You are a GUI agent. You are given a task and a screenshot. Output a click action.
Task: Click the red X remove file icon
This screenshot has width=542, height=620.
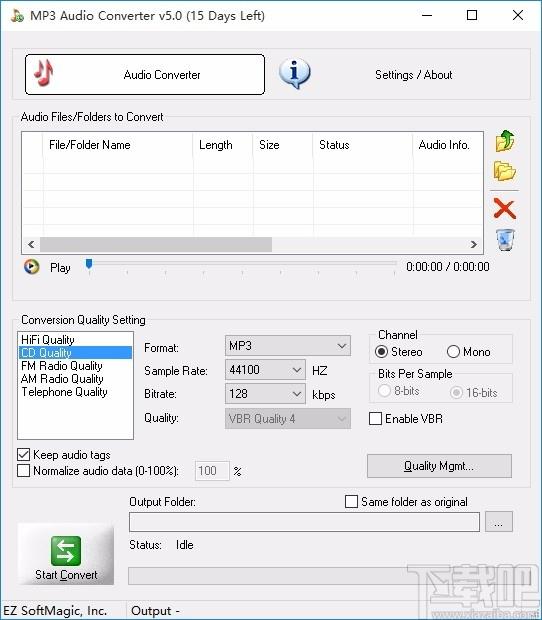pyautogui.click(x=505, y=208)
